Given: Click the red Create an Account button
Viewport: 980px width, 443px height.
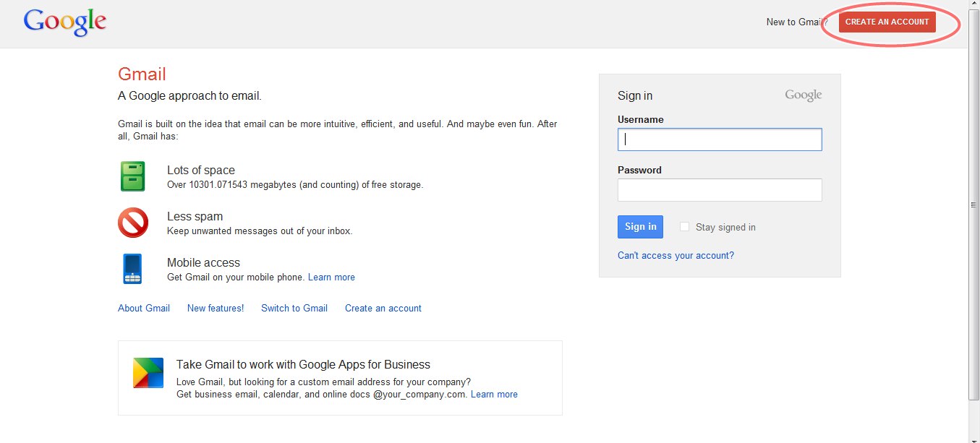Looking at the screenshot, I should click(x=887, y=22).
